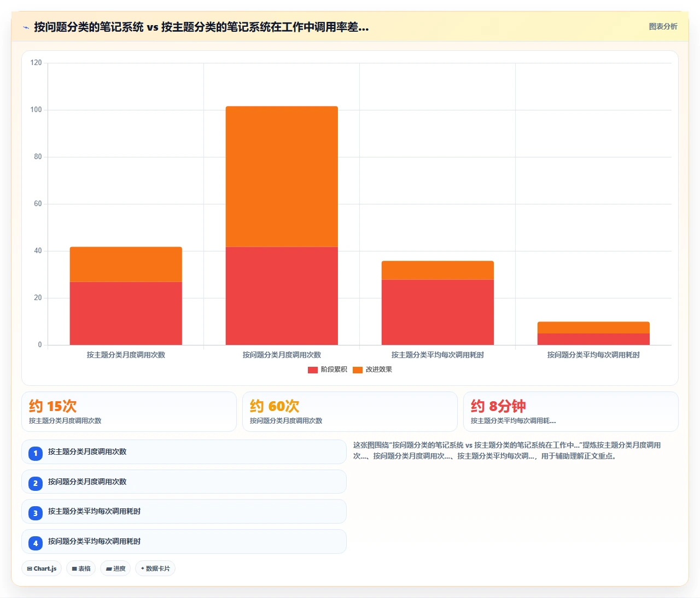Click the blue number 3 badge
Viewport: 700px width, 598px height.
36,513
